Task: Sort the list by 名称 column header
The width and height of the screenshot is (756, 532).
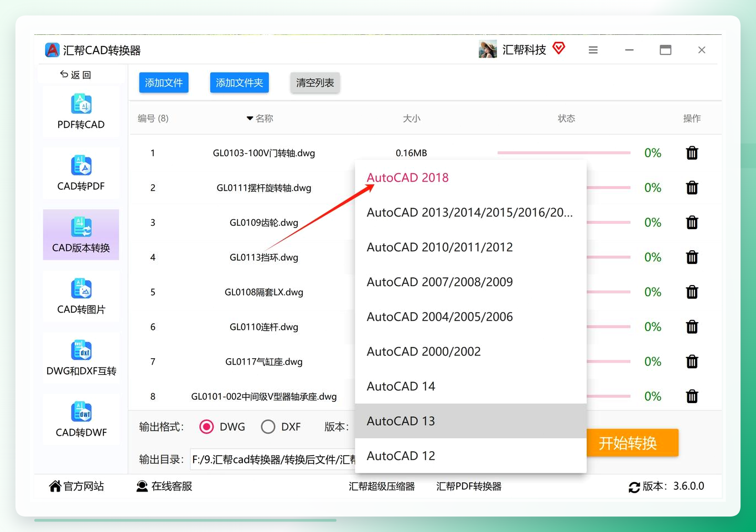Action: pyautogui.click(x=260, y=118)
